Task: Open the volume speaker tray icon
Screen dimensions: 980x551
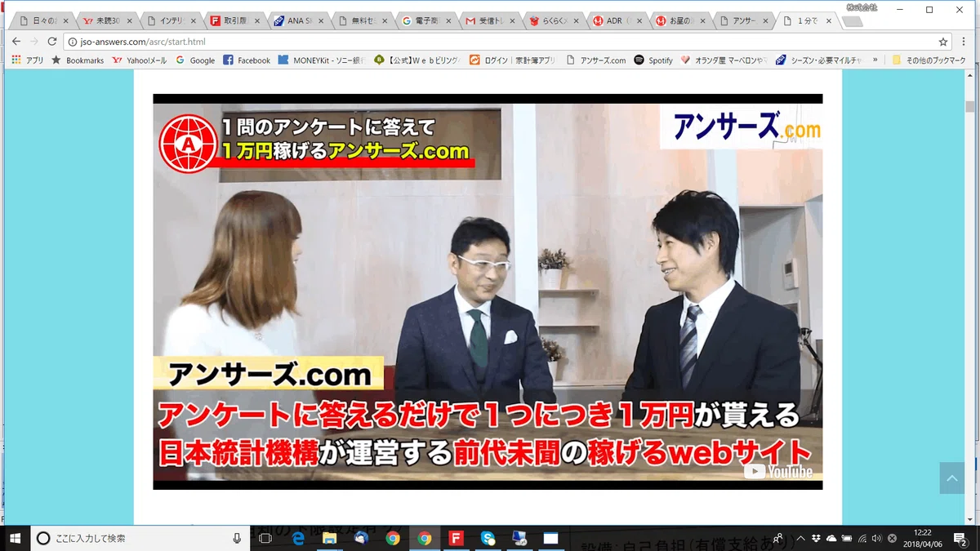Action: pyautogui.click(x=876, y=538)
